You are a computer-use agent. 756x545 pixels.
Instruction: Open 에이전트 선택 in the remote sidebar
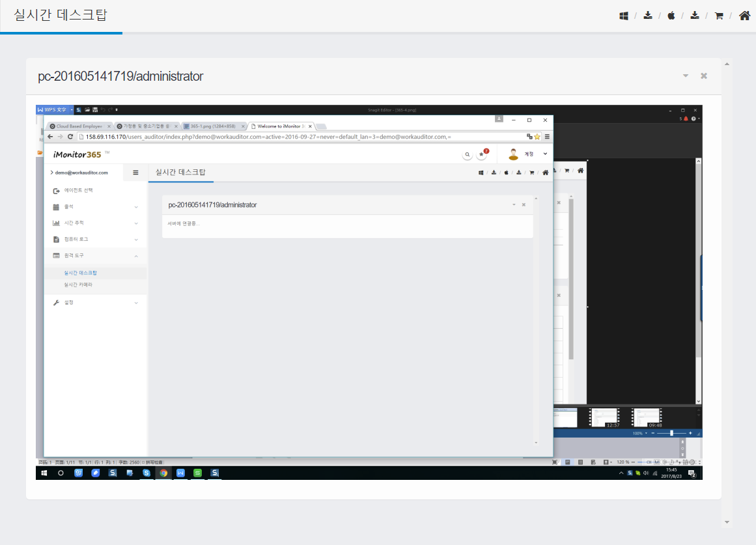[79, 191]
